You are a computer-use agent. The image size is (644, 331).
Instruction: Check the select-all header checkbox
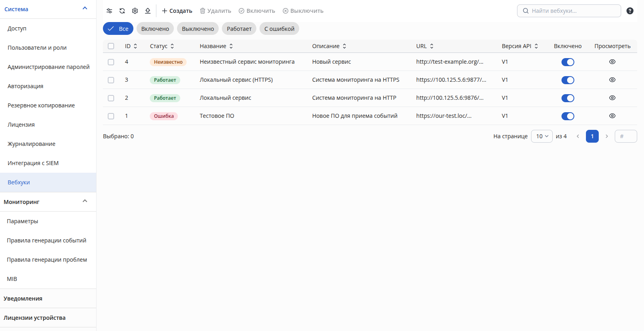(111, 46)
